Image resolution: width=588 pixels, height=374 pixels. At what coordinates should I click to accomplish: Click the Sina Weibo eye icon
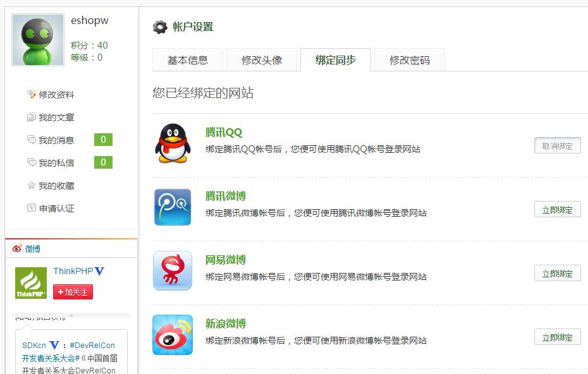(x=173, y=335)
